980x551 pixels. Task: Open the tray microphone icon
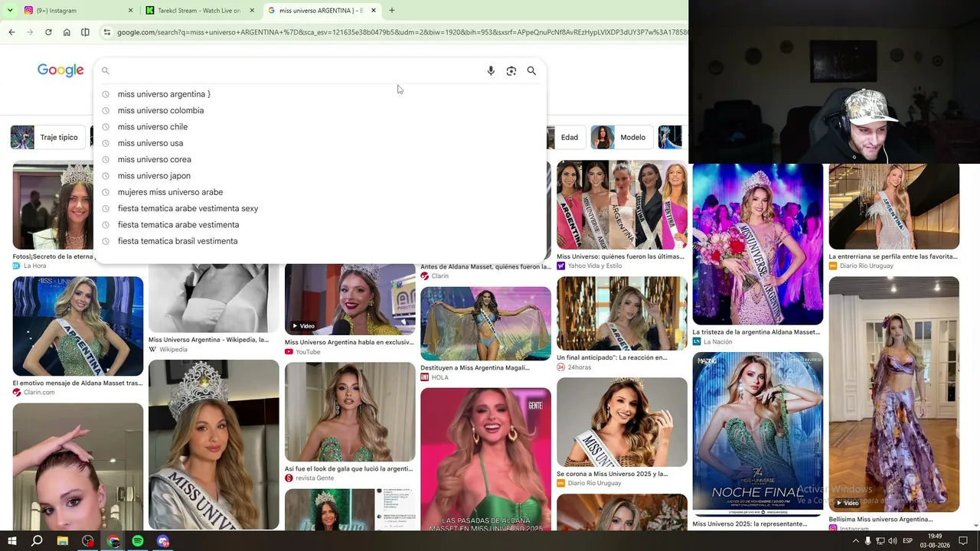point(867,541)
